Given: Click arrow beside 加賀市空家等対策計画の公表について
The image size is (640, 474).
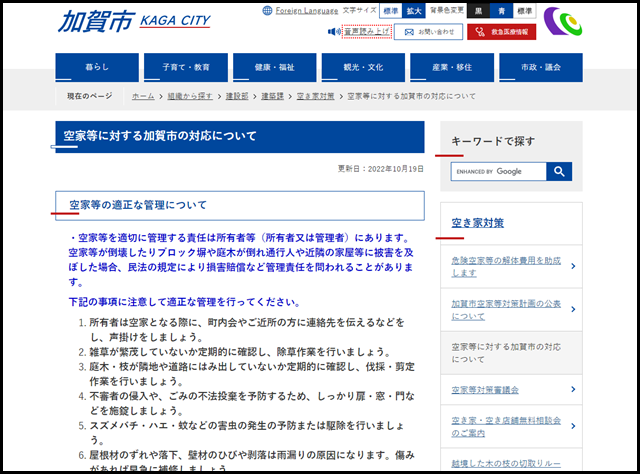Looking at the screenshot, I should 573,309.
